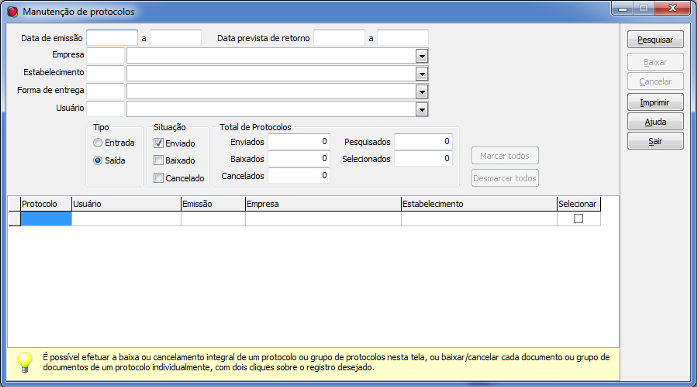Click the Desmarcar todos button

(505, 178)
